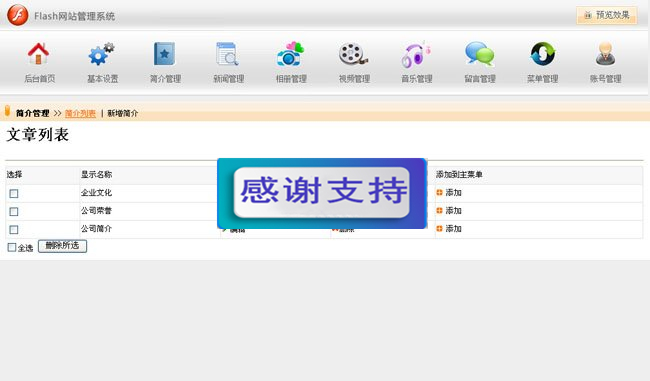Tick the checkbox for 企业文化

pos(14,194)
